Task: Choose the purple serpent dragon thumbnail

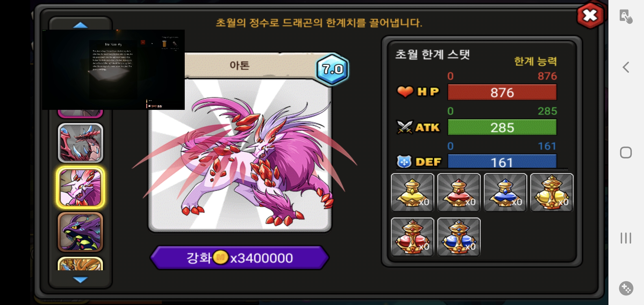Action: coord(80,232)
